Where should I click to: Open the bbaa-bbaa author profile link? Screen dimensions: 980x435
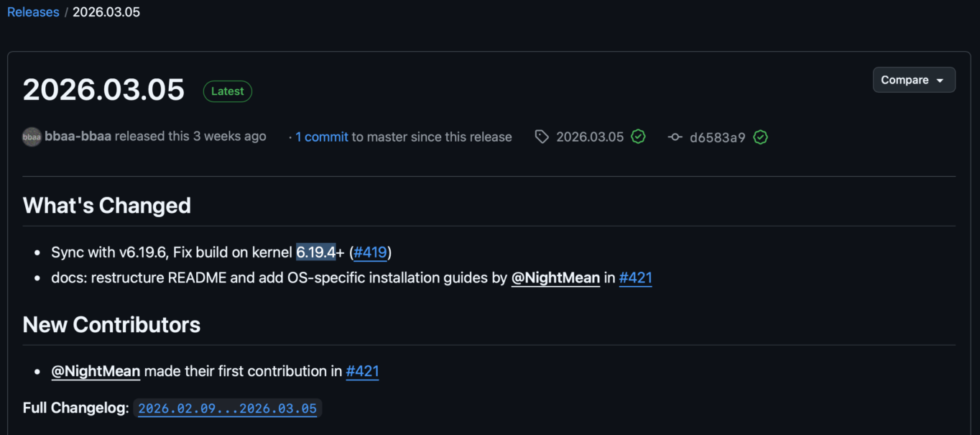click(78, 136)
